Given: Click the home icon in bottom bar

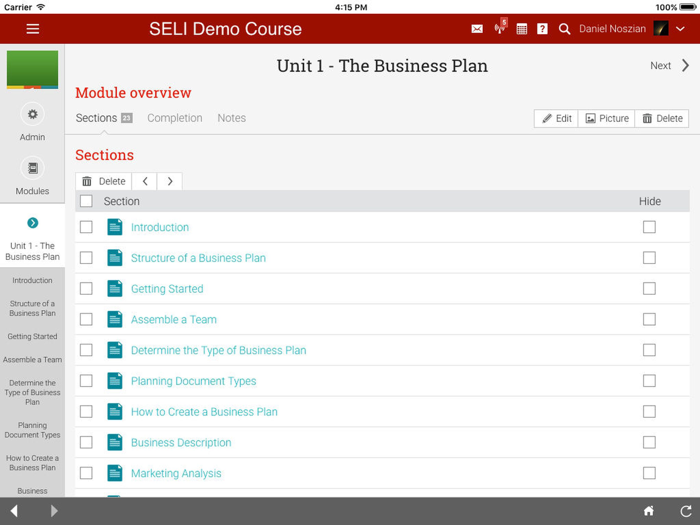Looking at the screenshot, I should [649, 511].
